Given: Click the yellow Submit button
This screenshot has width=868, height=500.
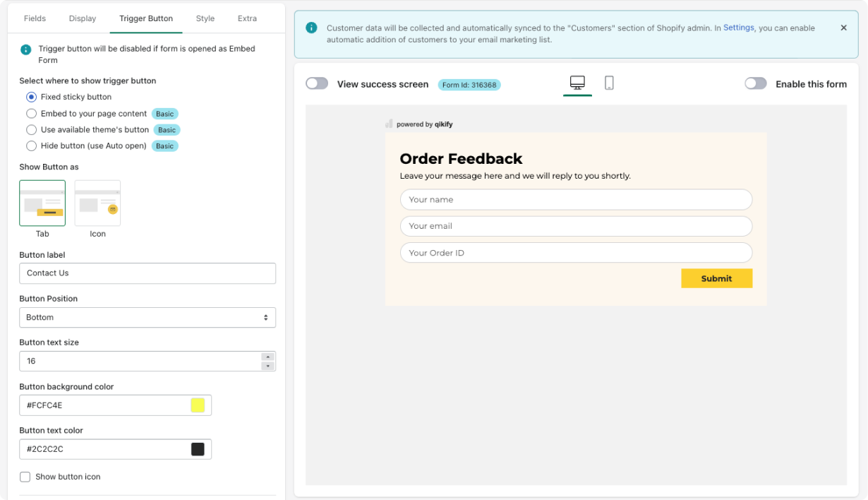Looking at the screenshot, I should click(716, 278).
